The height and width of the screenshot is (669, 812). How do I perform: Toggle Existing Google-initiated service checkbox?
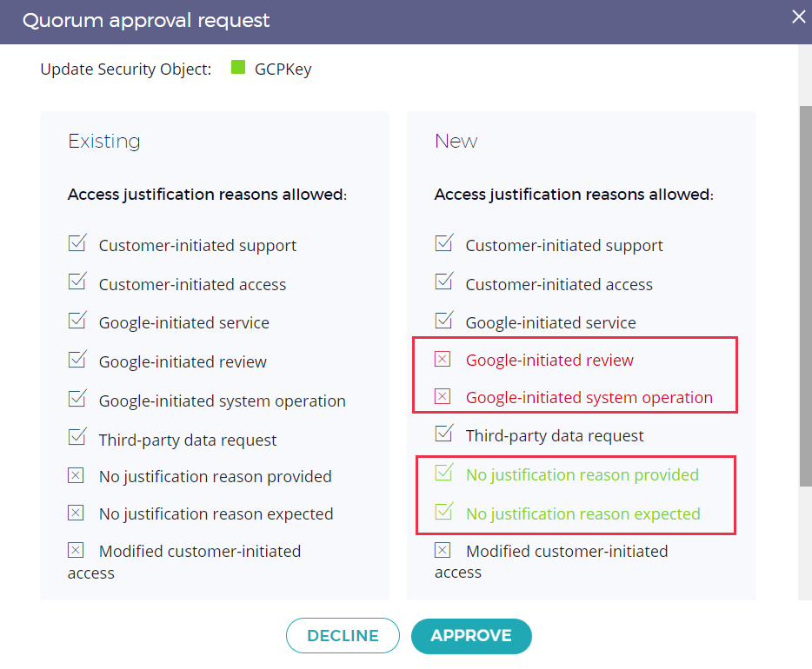tap(77, 321)
